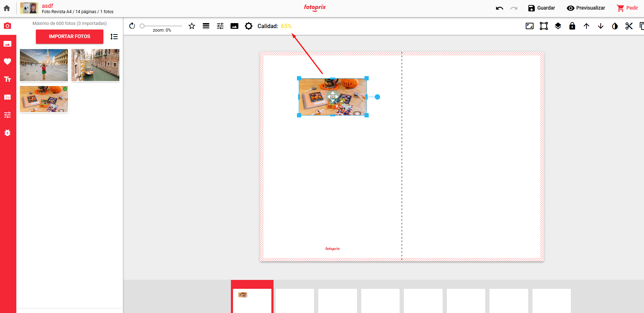Select the sixth page thumbnail in strip
This screenshot has width=644, height=313.
pyautogui.click(x=466, y=301)
